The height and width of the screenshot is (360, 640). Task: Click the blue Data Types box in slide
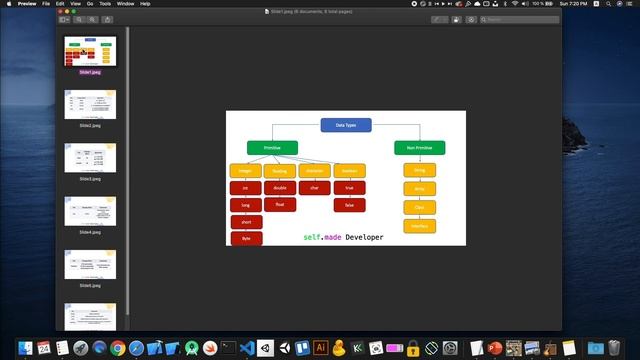[346, 125]
